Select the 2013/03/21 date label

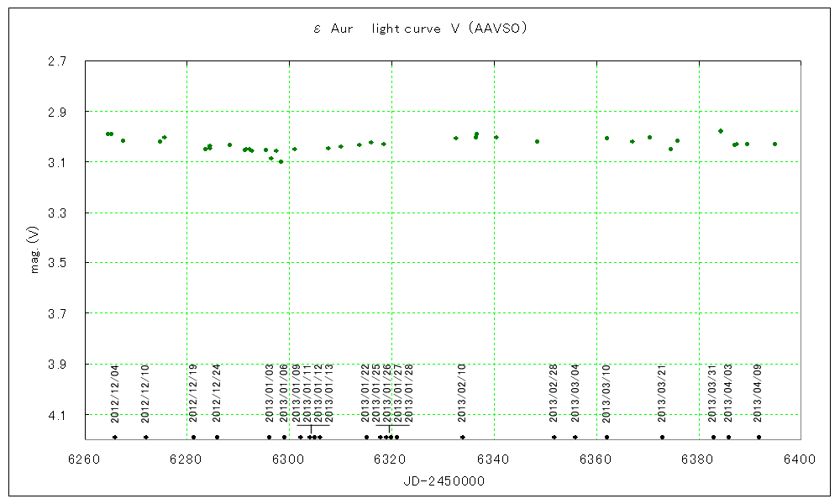coord(662,393)
